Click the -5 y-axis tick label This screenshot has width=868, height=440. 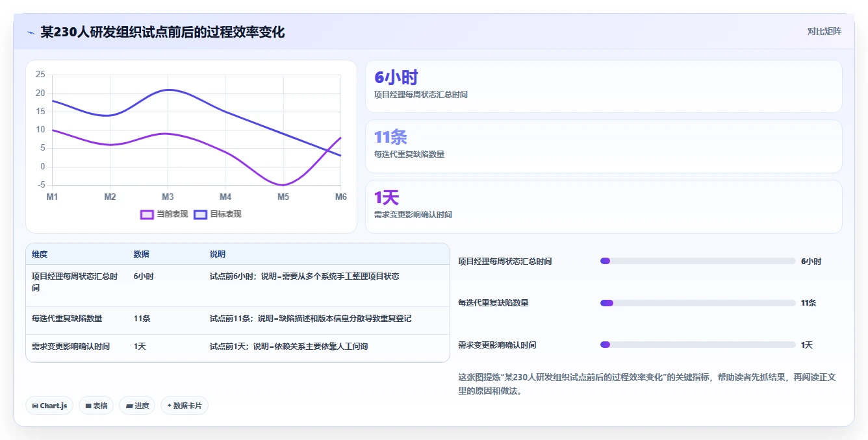point(41,185)
